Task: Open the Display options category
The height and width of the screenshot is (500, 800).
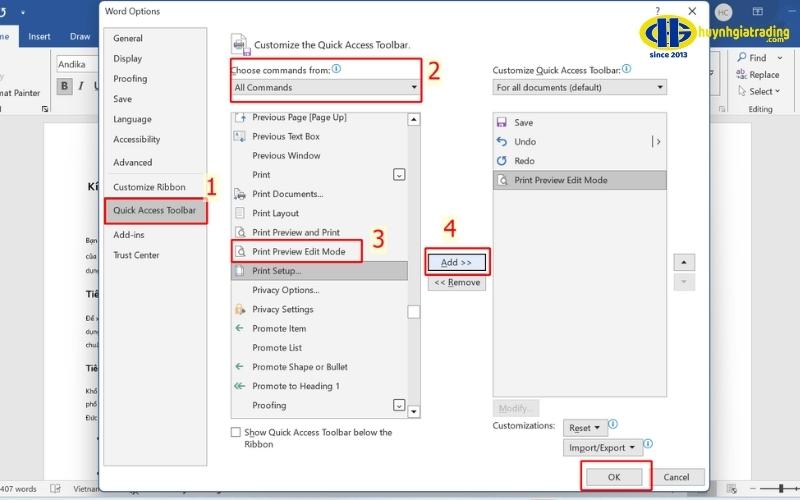Action: point(128,59)
